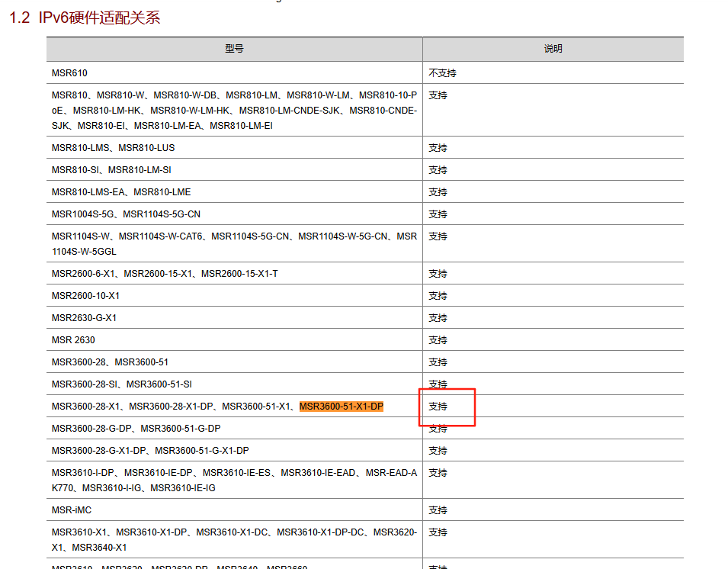The height and width of the screenshot is (569, 728).
Task: Click "支持" in the MSR2600-10-X1 row
Action: coord(438,296)
